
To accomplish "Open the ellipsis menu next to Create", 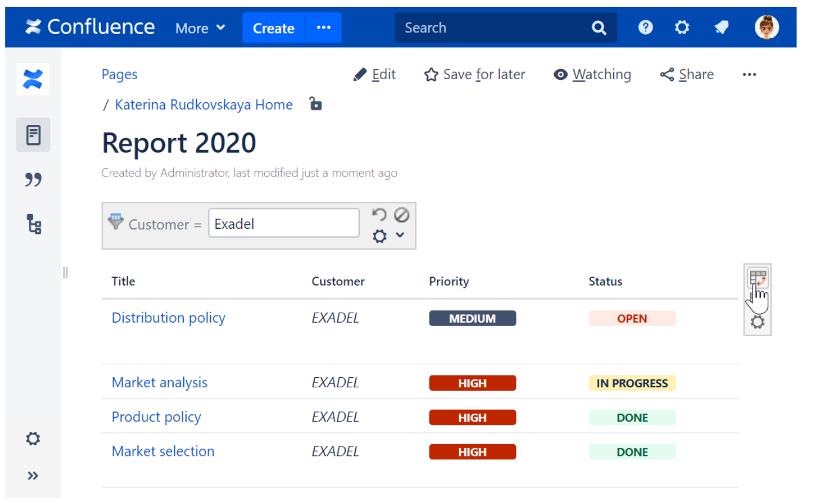I will coord(323,28).
